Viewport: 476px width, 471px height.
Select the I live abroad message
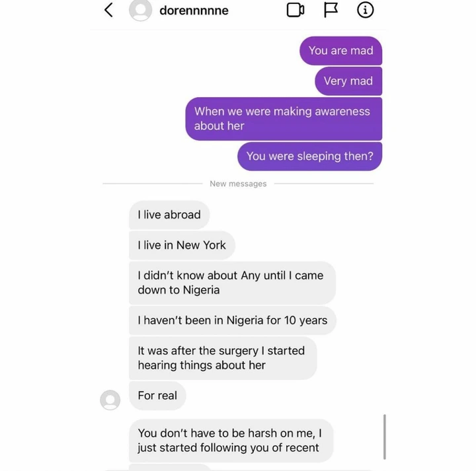[x=169, y=215]
